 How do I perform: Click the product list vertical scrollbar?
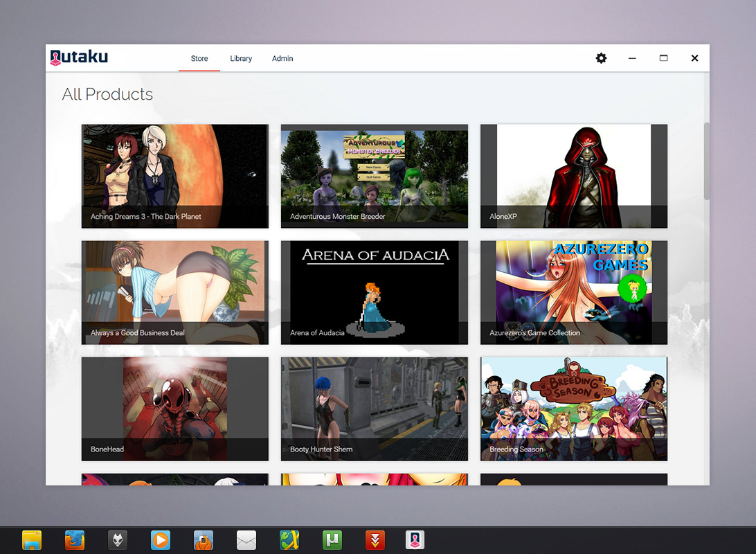pos(706,161)
